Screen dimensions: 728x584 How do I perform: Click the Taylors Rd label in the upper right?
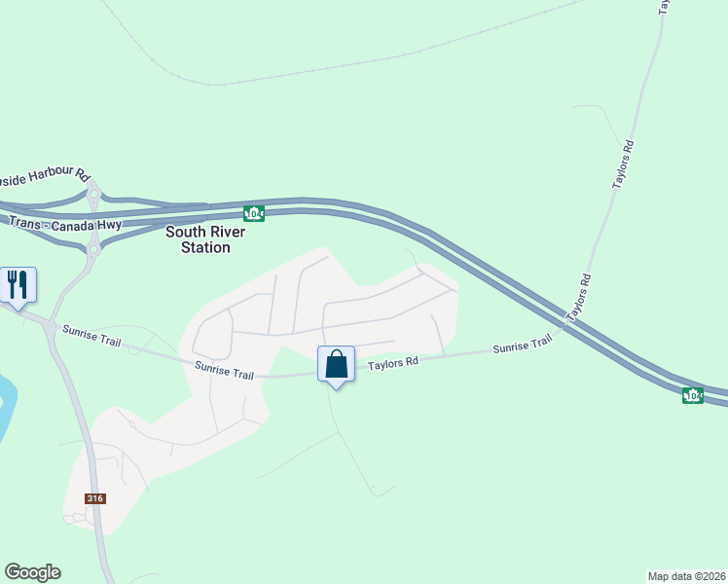tap(623, 164)
